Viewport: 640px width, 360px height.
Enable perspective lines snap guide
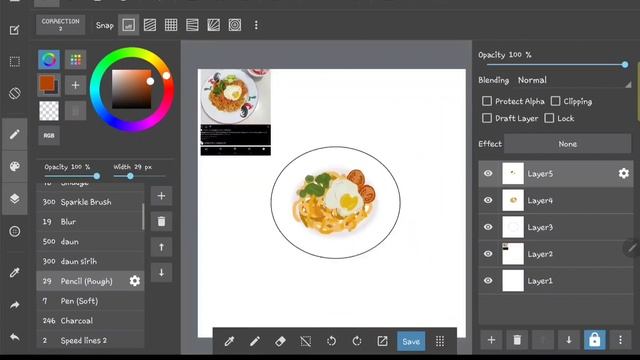192,25
